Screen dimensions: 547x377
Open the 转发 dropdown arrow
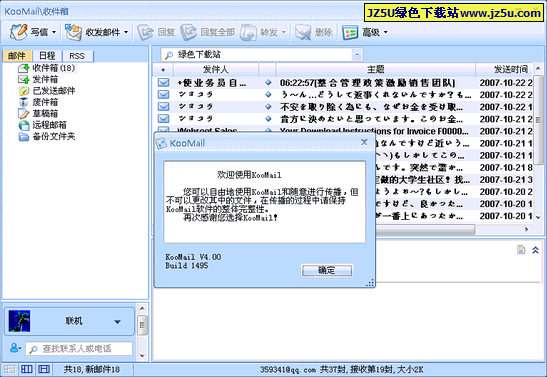pyautogui.click(x=283, y=32)
